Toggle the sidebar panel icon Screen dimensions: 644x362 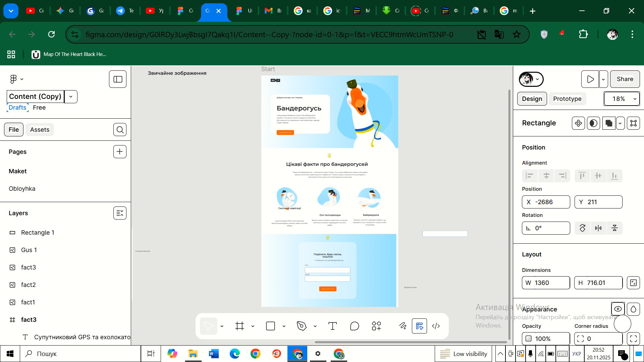pyautogui.click(x=118, y=79)
